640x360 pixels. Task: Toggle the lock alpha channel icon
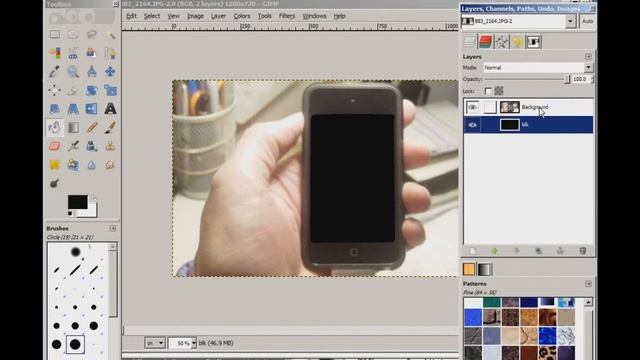click(499, 91)
